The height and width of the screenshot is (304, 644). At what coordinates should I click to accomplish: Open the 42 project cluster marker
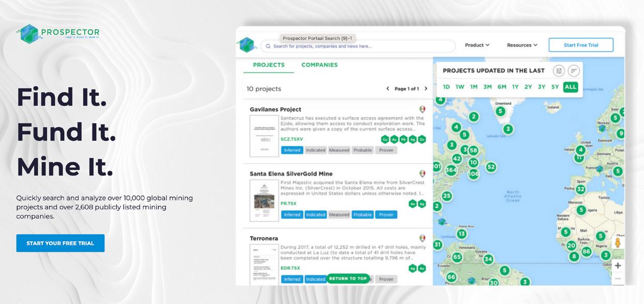(457, 158)
